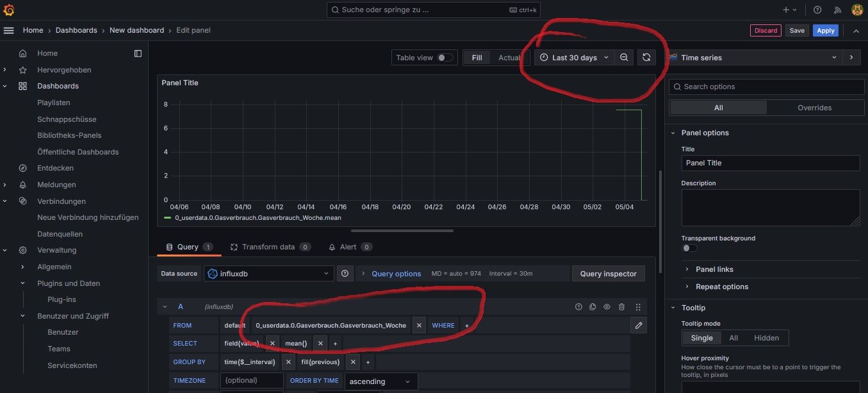
Task: Add a SELECT function with the plus
Action: [x=335, y=344]
